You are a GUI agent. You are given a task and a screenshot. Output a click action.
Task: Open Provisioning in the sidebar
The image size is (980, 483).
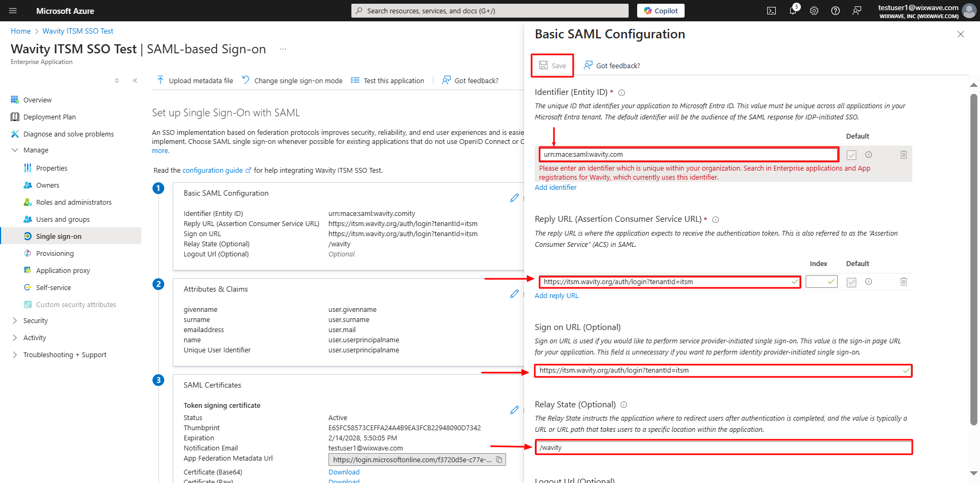55,253
